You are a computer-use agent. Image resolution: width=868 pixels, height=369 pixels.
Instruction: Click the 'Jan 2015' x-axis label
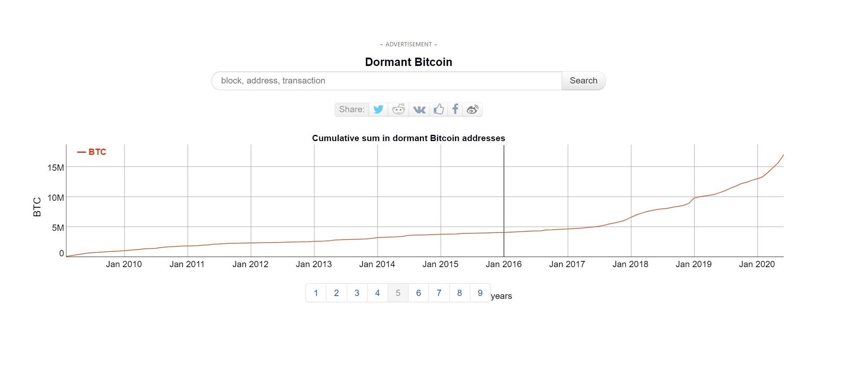(440, 264)
